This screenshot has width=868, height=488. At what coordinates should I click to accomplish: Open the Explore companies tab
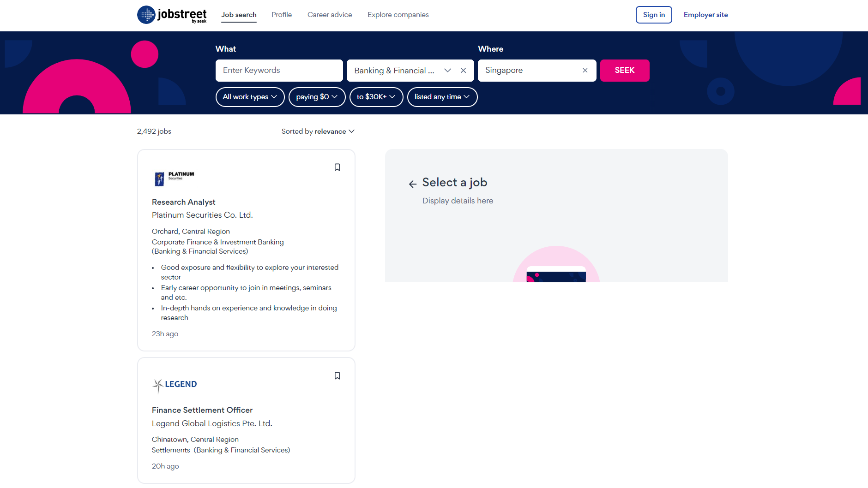click(x=398, y=15)
